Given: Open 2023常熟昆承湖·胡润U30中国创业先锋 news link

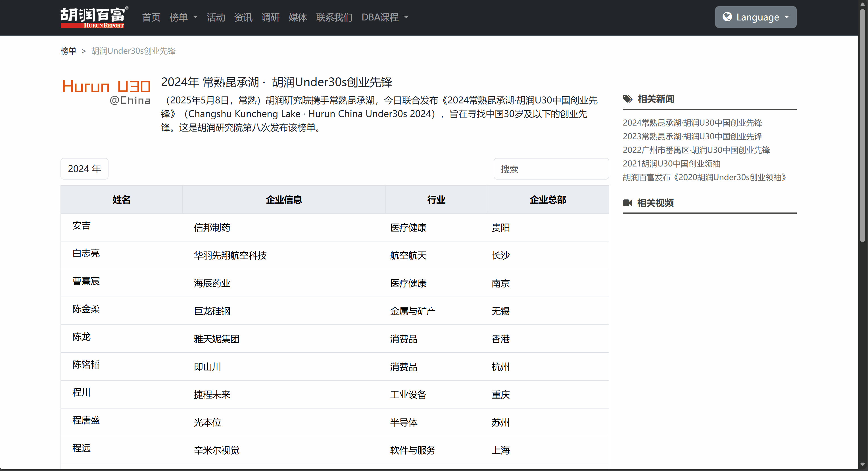Looking at the screenshot, I should pyautogui.click(x=692, y=136).
